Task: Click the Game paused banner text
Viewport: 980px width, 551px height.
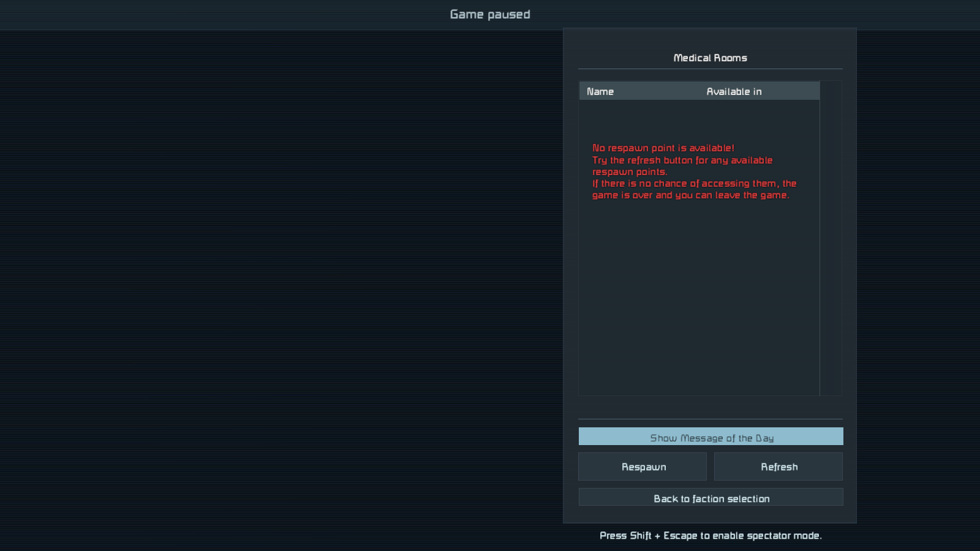Action: point(490,14)
